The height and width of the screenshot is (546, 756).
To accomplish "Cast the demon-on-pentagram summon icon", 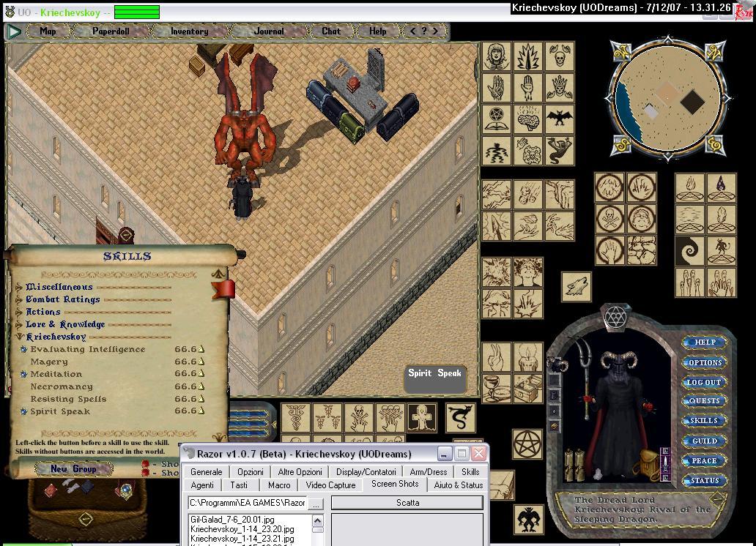I will point(722,250).
